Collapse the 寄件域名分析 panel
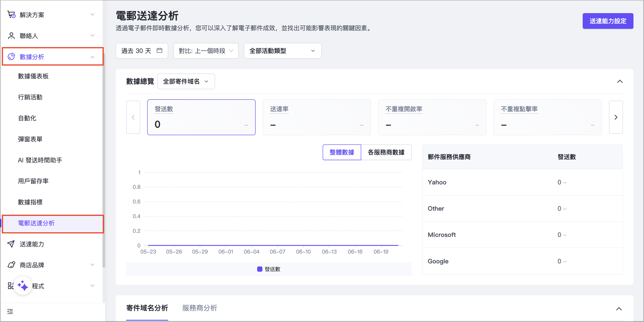This screenshot has width=644, height=322. pos(619,309)
